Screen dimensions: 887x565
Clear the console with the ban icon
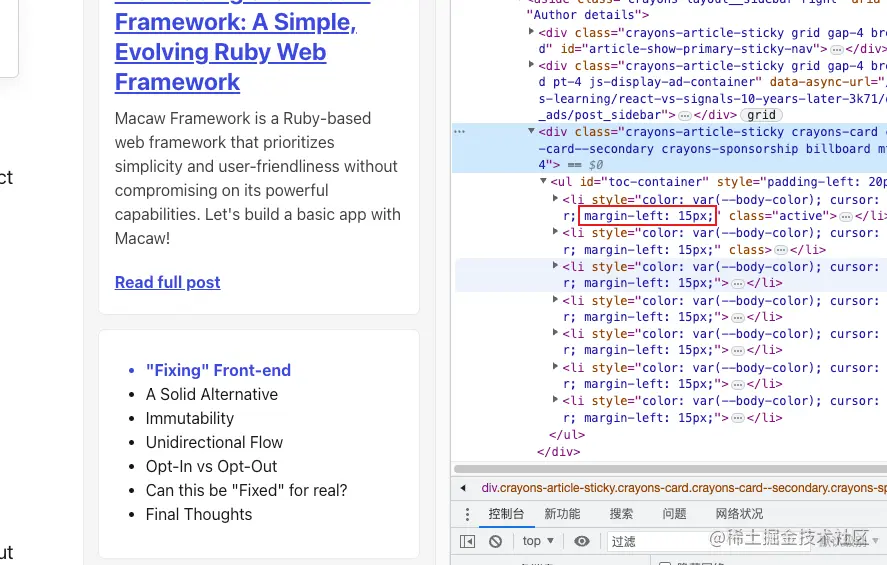tap(496, 541)
